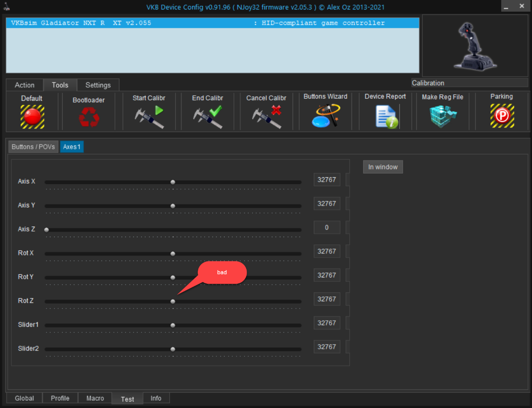Click the Axis Y slider handle
The image size is (532, 408).
(x=173, y=206)
